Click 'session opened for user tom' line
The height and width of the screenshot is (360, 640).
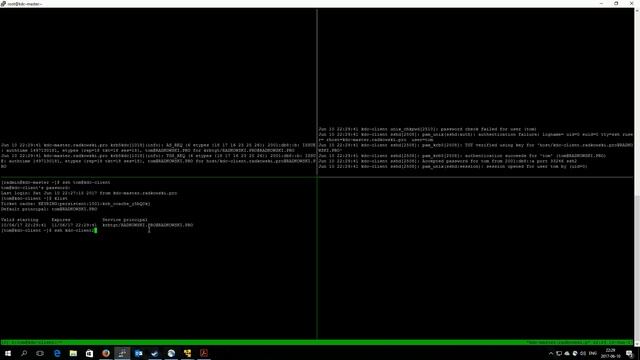[x=453, y=167]
